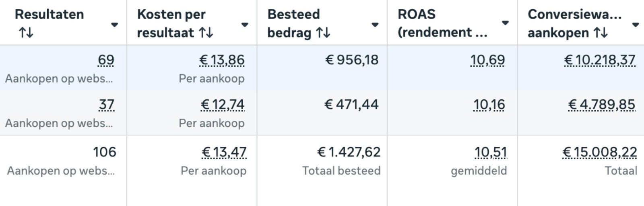Click the Besteed bedrag sort arrows
The image size is (644, 206).
click(323, 33)
